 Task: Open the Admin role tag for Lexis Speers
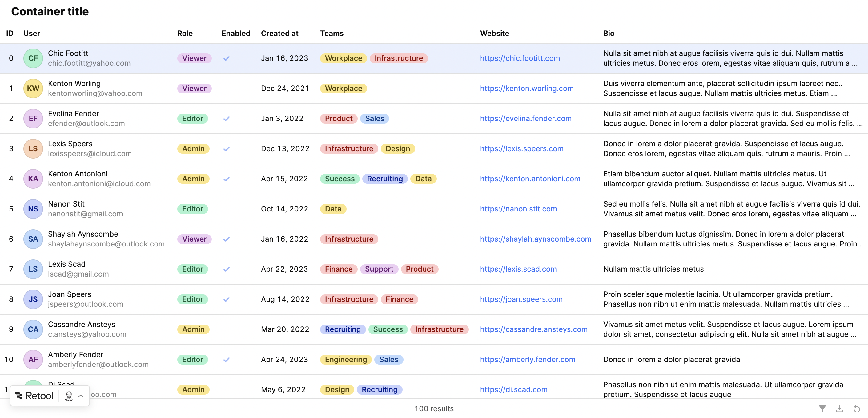pyautogui.click(x=193, y=149)
